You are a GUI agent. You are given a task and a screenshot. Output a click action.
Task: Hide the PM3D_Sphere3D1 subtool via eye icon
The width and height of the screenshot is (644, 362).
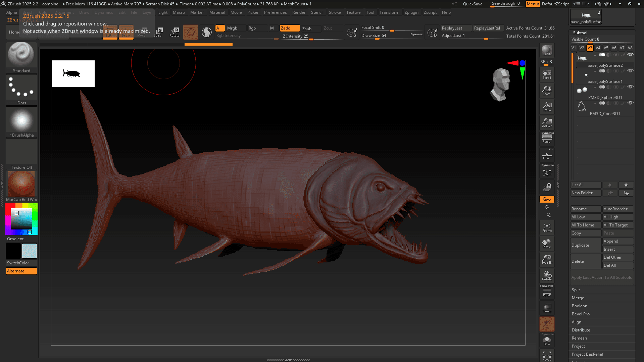(630, 87)
